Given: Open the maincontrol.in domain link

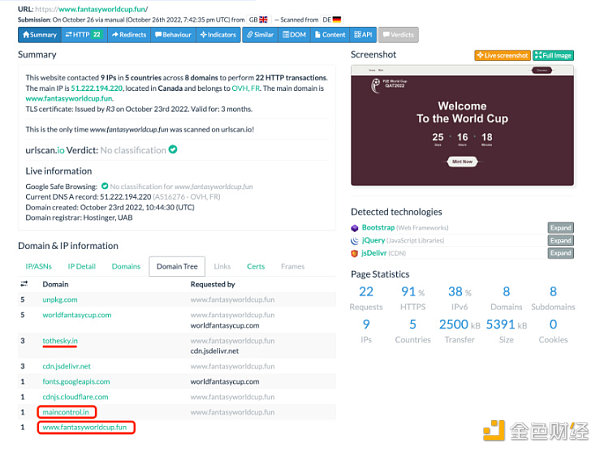Looking at the screenshot, I should 66,412.
